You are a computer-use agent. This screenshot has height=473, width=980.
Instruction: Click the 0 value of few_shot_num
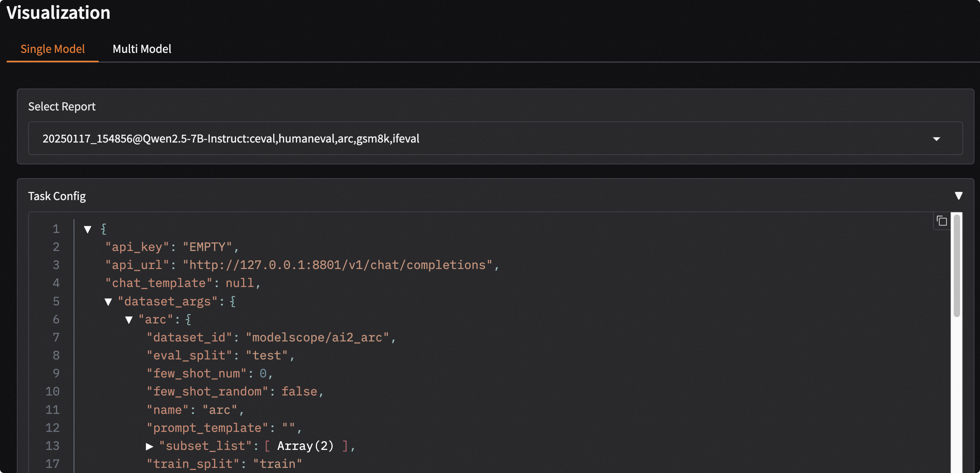[x=263, y=374]
